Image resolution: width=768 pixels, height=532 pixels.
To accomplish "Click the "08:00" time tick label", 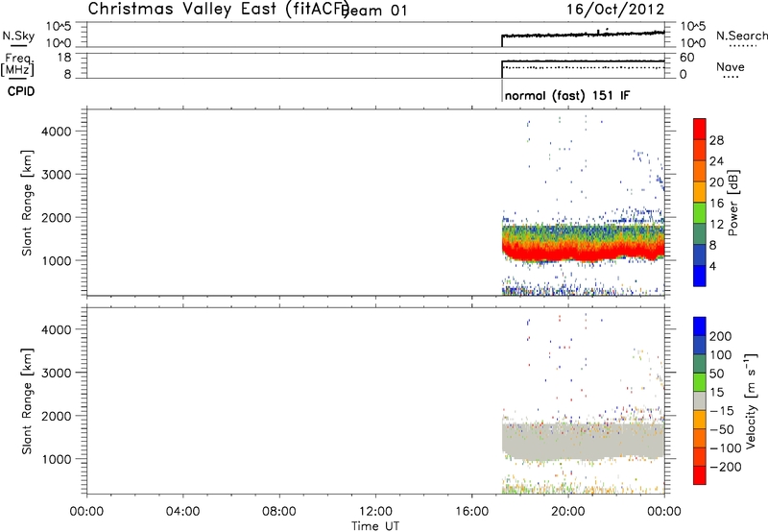I will pos(279,512).
